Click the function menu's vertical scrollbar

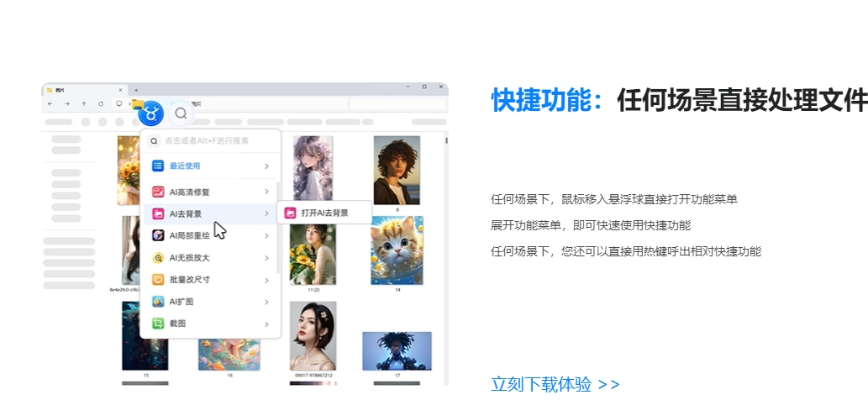tap(278, 227)
